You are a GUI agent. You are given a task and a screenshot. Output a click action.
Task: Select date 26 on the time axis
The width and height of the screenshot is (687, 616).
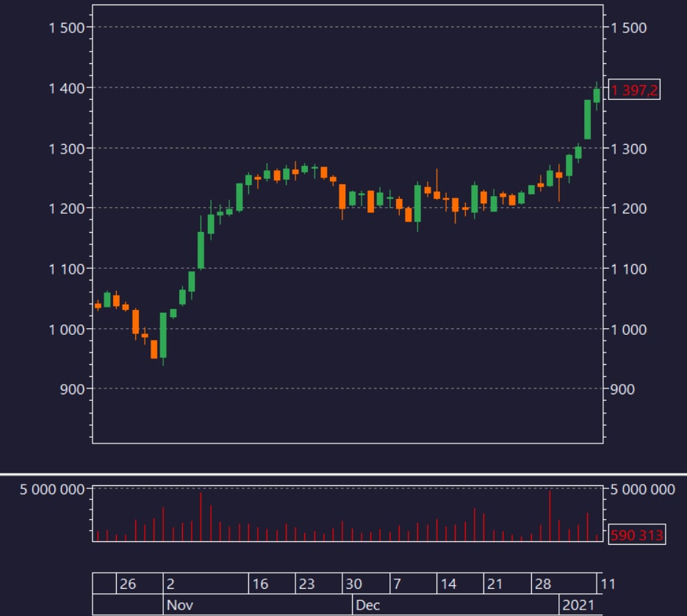128,584
